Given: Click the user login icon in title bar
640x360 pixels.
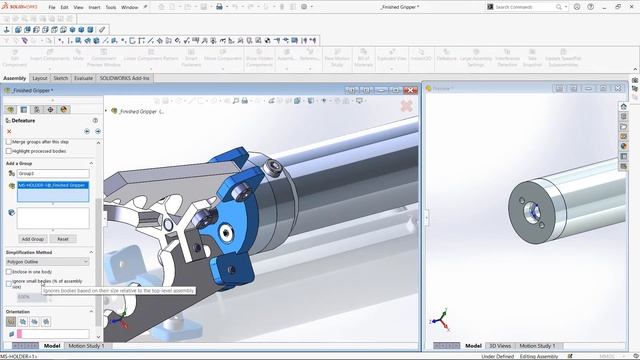Looking at the screenshot, I should point(577,7).
